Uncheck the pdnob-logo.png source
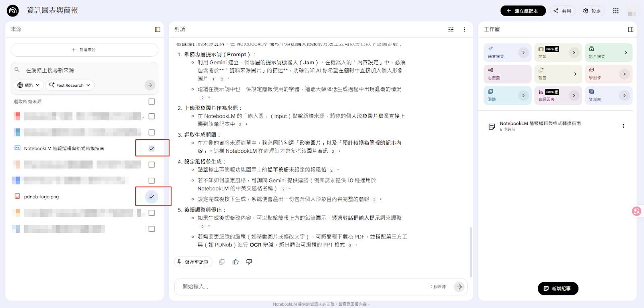This screenshot has width=644, height=308. [151, 197]
